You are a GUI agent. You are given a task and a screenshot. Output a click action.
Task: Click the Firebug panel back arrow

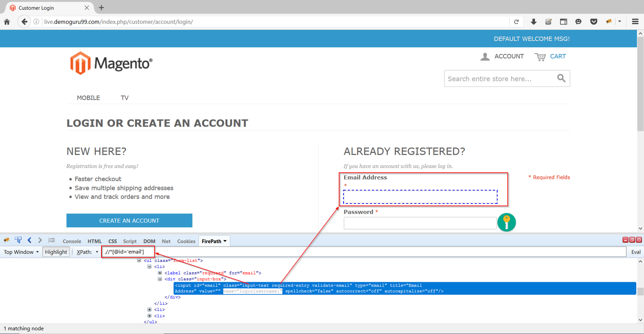[29, 240]
